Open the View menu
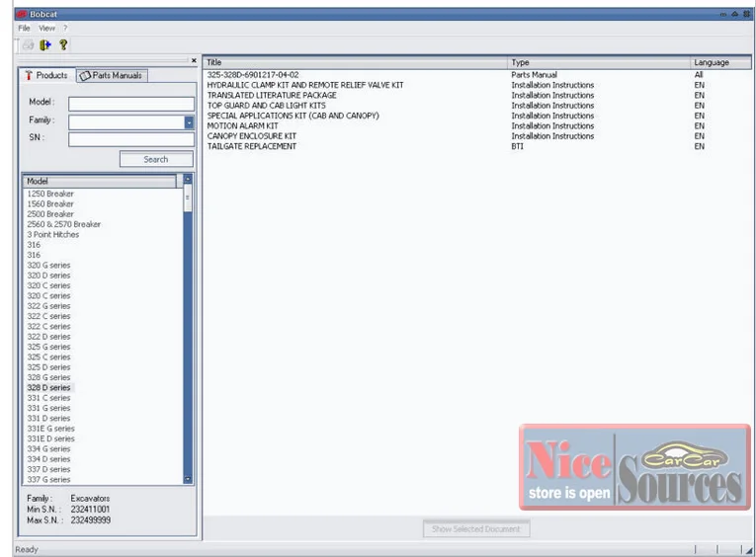Viewport: 756px width, 557px height. 46,29
